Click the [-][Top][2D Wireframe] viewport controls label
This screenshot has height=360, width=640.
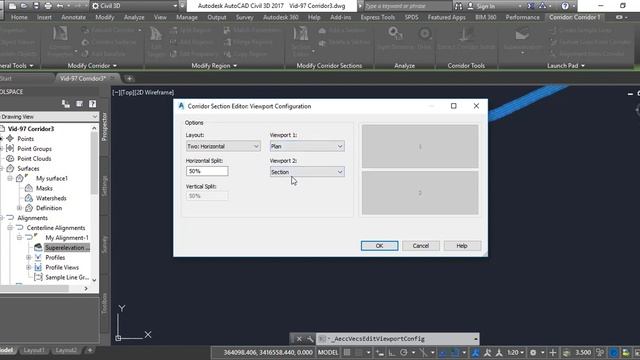143,93
